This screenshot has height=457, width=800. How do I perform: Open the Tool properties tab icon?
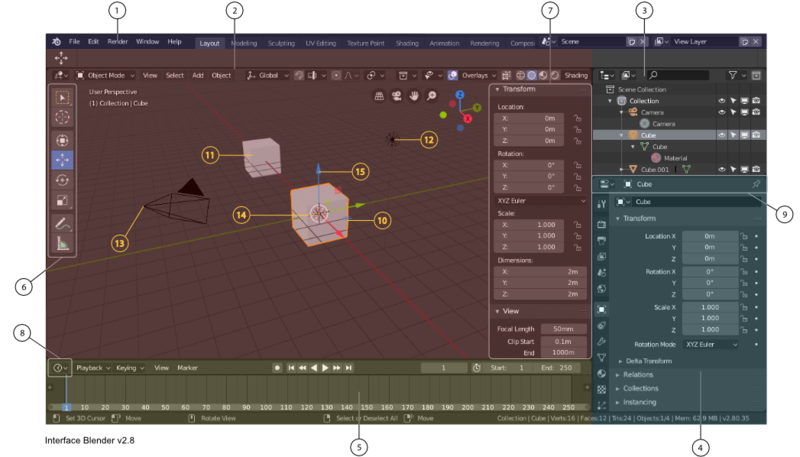(602, 204)
